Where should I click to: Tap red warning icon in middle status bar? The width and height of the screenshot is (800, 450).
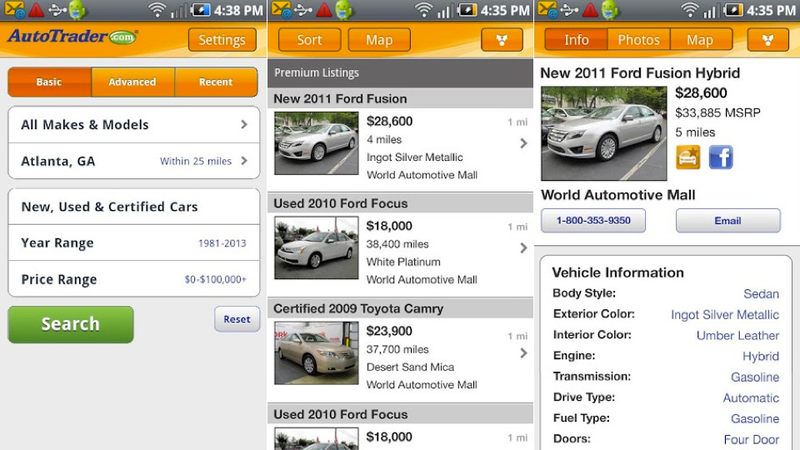(323, 10)
